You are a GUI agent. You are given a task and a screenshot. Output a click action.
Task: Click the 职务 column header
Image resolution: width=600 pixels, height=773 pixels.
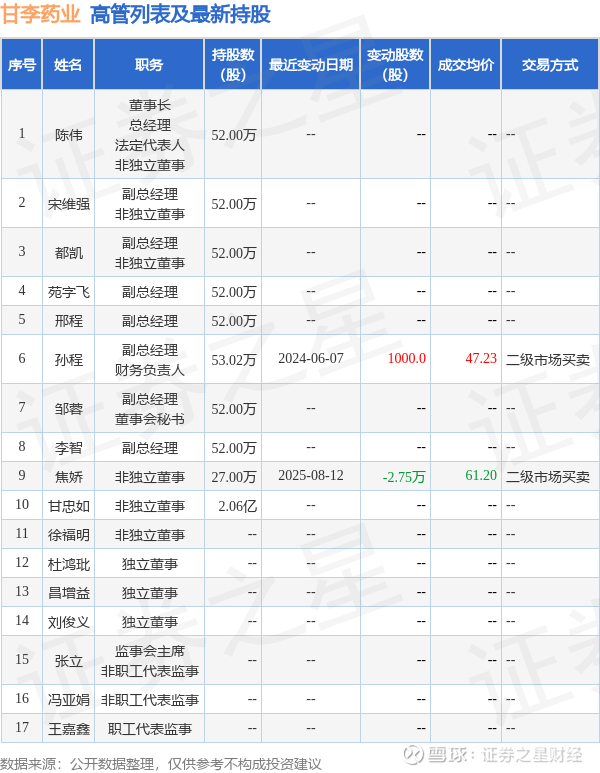click(x=149, y=65)
